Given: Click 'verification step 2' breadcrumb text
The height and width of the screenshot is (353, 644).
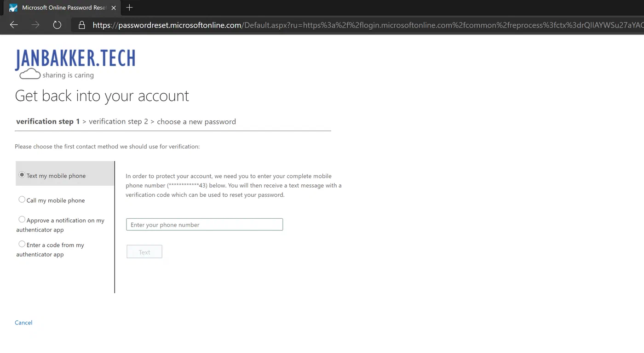Looking at the screenshot, I should coord(118,121).
